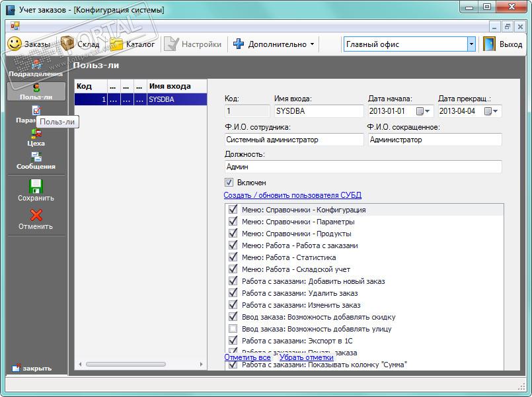Open Заказы via the smiley icon
Image resolution: width=532 pixels, height=397 pixels.
pos(15,44)
